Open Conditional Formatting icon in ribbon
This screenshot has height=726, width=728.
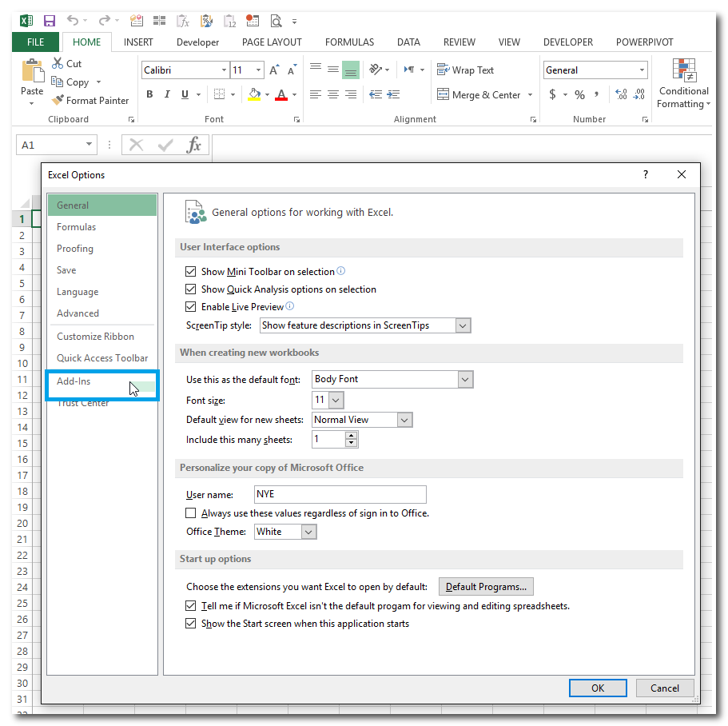pos(684,72)
